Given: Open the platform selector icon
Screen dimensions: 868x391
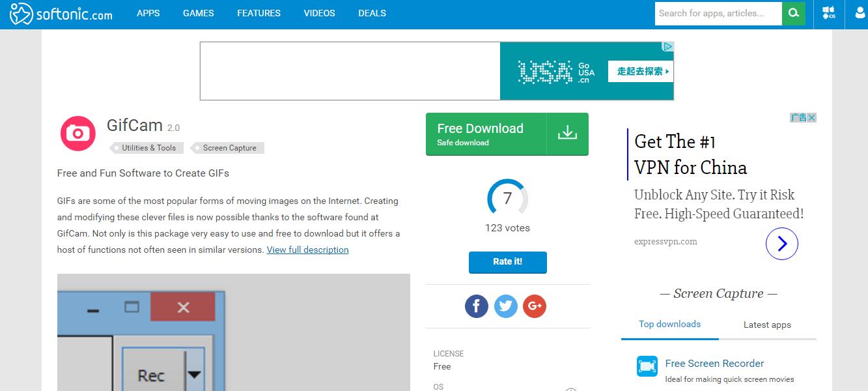Looking at the screenshot, I should click(829, 13).
